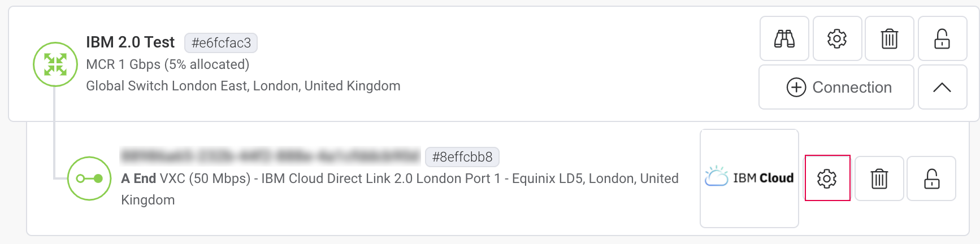This screenshot has width=980, height=244.
Task: Open details with the binoculars icon
Action: 784,39
